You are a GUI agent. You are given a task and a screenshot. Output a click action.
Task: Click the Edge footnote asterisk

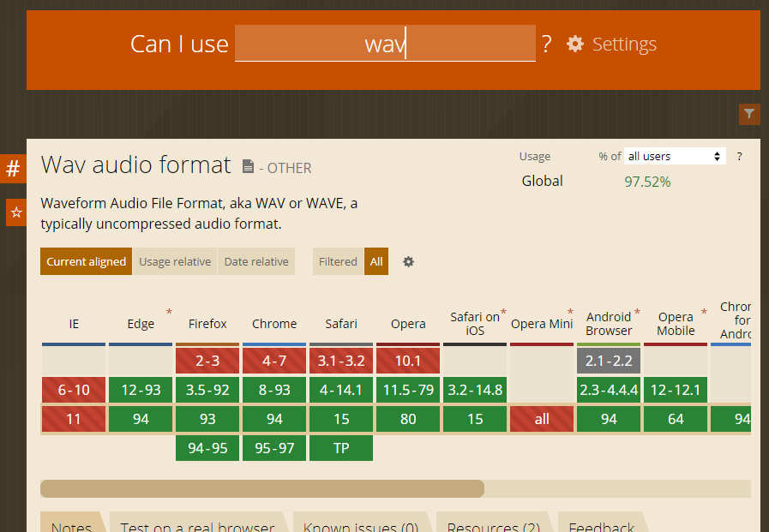point(169,312)
